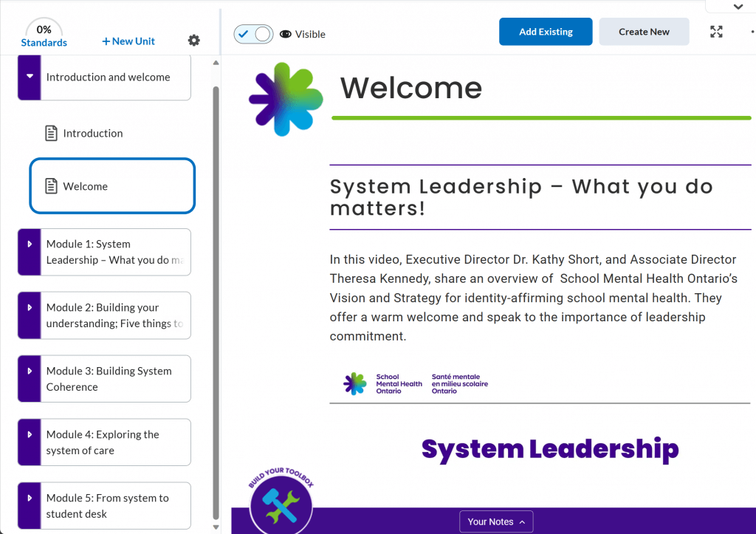This screenshot has height=534, width=756.
Task: Click Create New to add content
Action: pos(644,32)
